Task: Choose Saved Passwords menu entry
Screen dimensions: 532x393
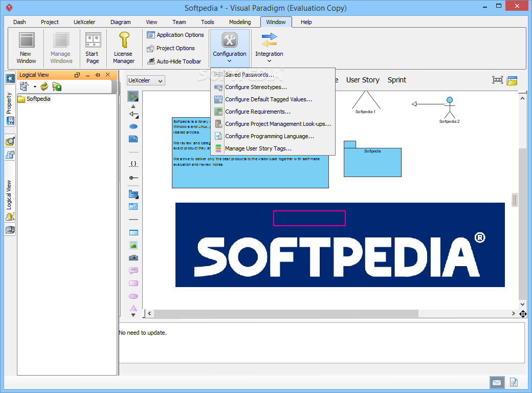Action: 273,75
